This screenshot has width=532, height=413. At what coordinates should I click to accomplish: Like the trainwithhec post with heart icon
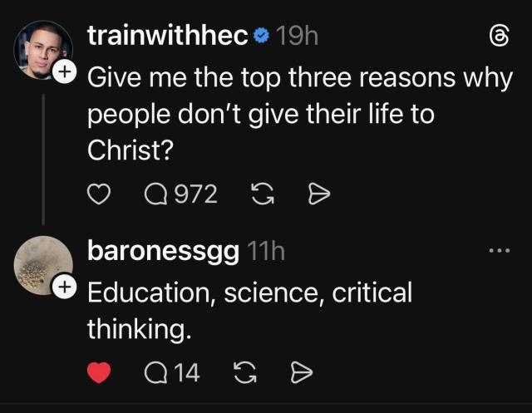tap(99, 194)
